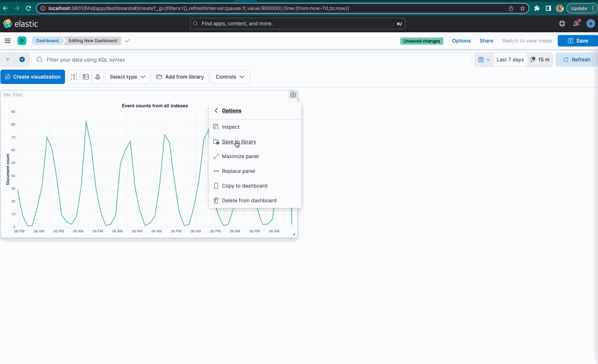This screenshot has height=364, width=598.
Task: Open the date picker calendar dropdown
Action: (x=484, y=59)
